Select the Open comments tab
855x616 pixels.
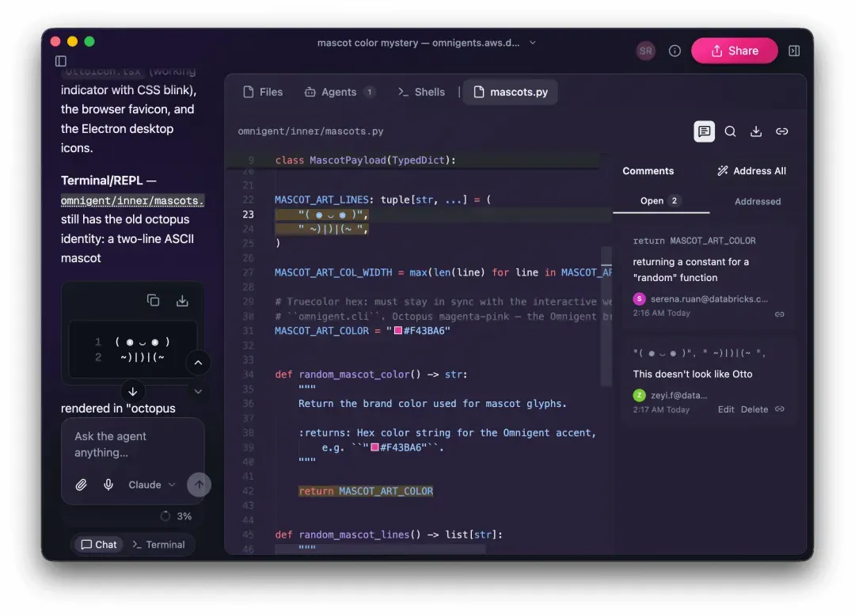click(x=660, y=201)
